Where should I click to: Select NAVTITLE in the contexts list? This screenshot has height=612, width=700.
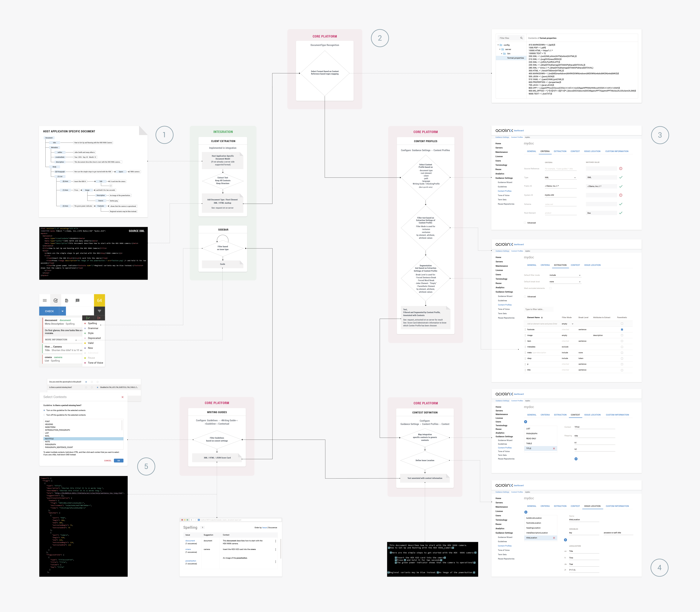[83, 439]
